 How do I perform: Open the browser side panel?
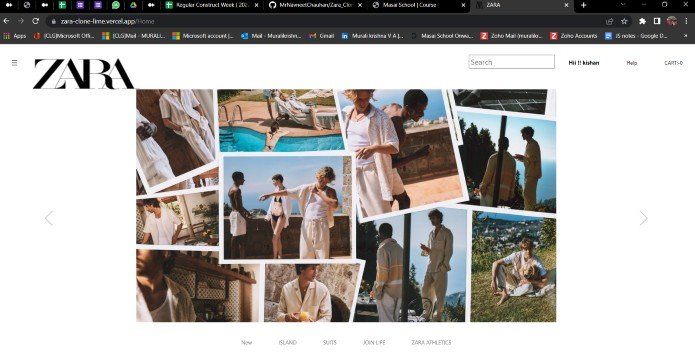[x=657, y=21]
